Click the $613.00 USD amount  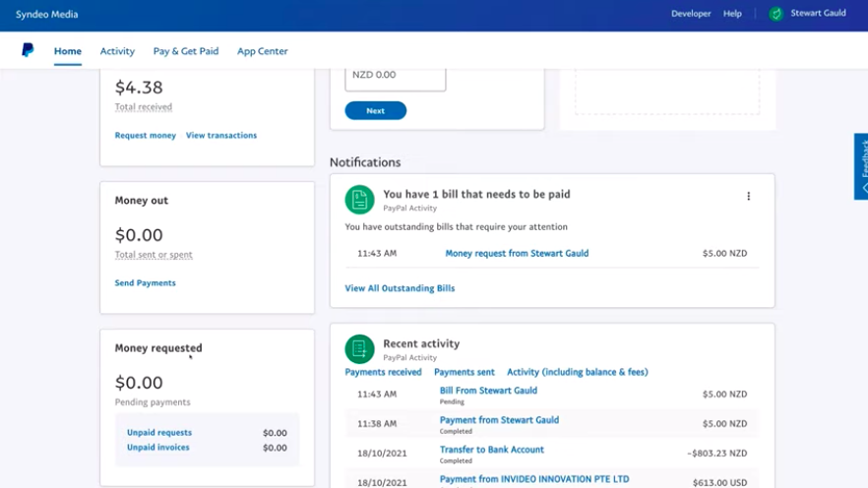[x=719, y=482]
